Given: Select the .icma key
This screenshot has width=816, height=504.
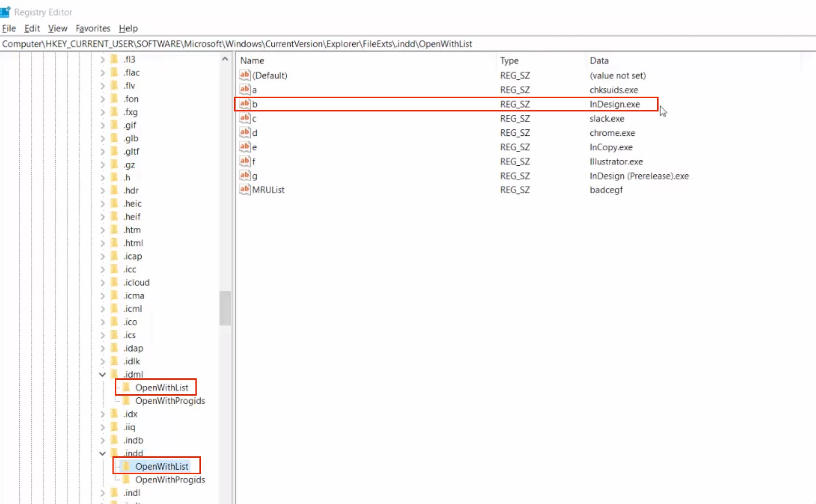Looking at the screenshot, I should coord(134,295).
